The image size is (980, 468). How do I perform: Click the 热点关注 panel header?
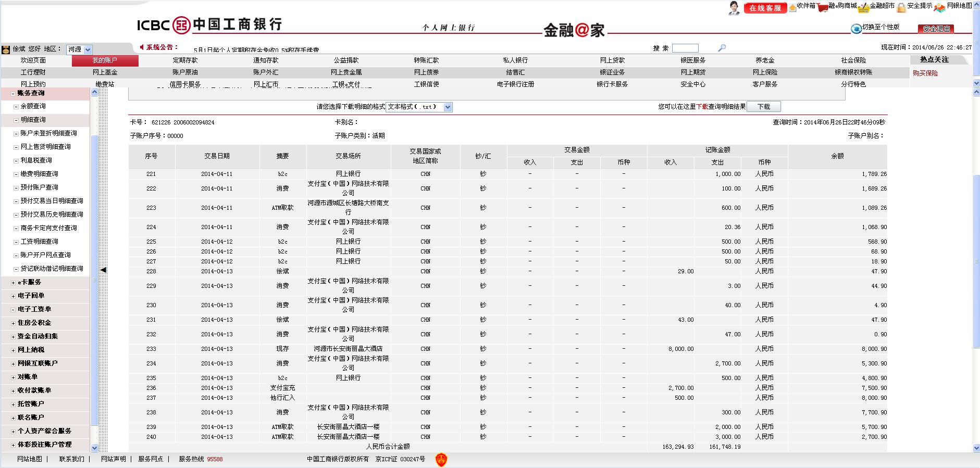tap(938, 60)
